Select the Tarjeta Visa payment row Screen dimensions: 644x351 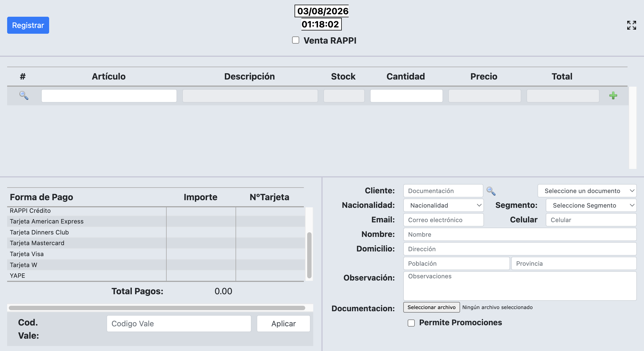tap(156, 254)
